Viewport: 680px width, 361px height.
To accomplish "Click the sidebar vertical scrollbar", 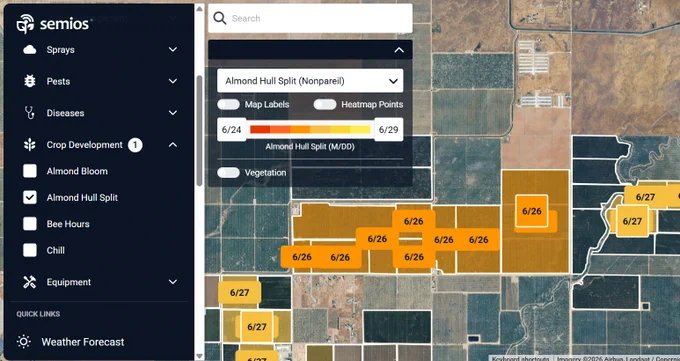I will click(199, 130).
